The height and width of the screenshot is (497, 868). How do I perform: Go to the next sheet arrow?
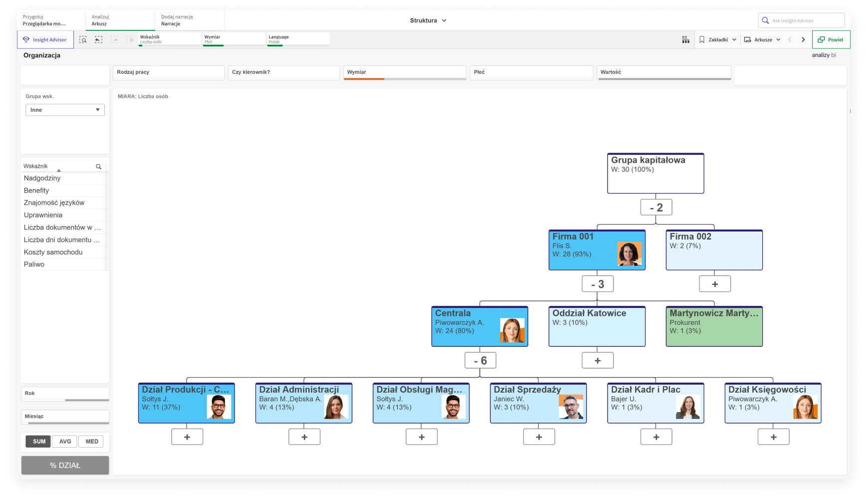[x=803, y=39]
